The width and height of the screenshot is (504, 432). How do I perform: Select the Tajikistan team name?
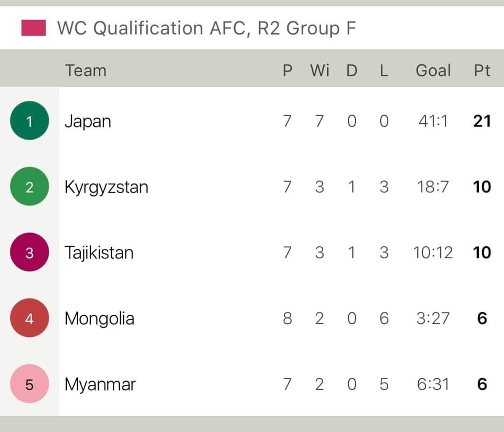click(x=99, y=253)
